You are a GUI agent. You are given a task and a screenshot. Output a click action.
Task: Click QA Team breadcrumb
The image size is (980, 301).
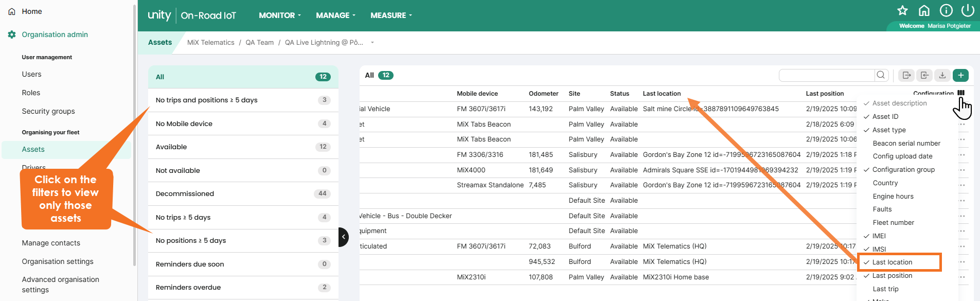pyautogui.click(x=259, y=43)
